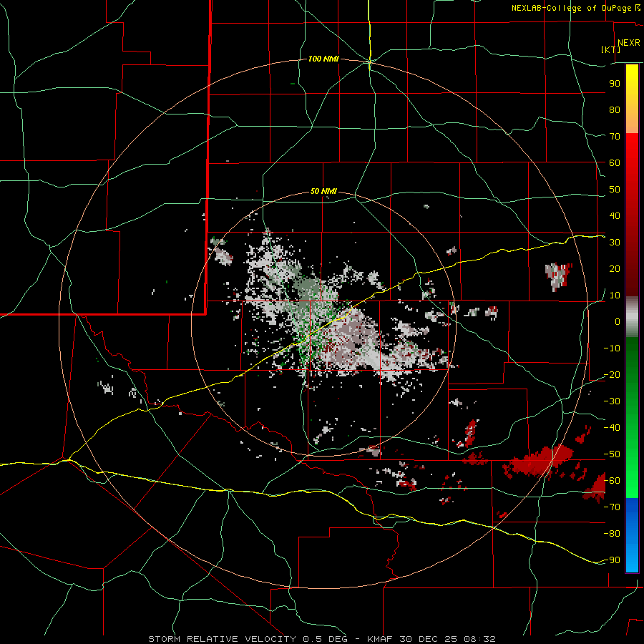Click the 10 value on the velocity scale
644x644 pixels.
pyautogui.click(x=615, y=296)
